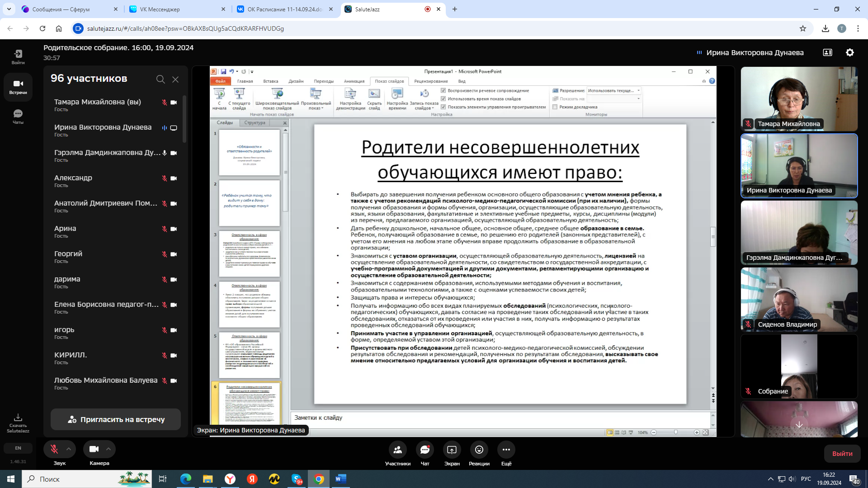Image resolution: width=868 pixels, height=488 pixels.
Task: Open Word from taskbar
Action: (x=340, y=479)
